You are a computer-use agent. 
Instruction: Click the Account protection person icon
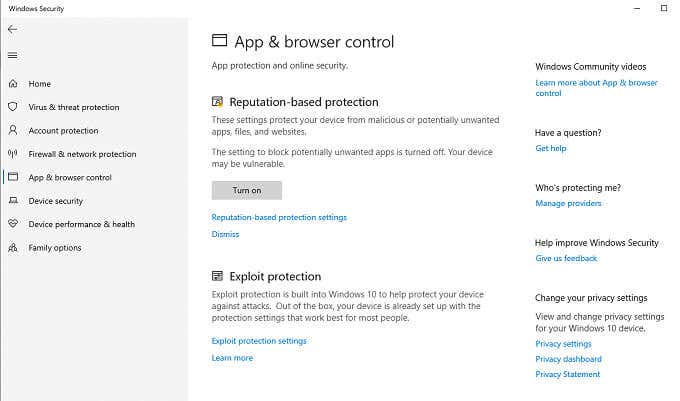click(x=13, y=131)
